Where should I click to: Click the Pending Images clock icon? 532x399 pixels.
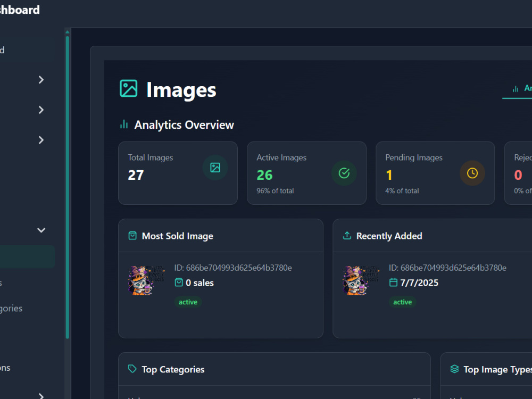[472, 173]
